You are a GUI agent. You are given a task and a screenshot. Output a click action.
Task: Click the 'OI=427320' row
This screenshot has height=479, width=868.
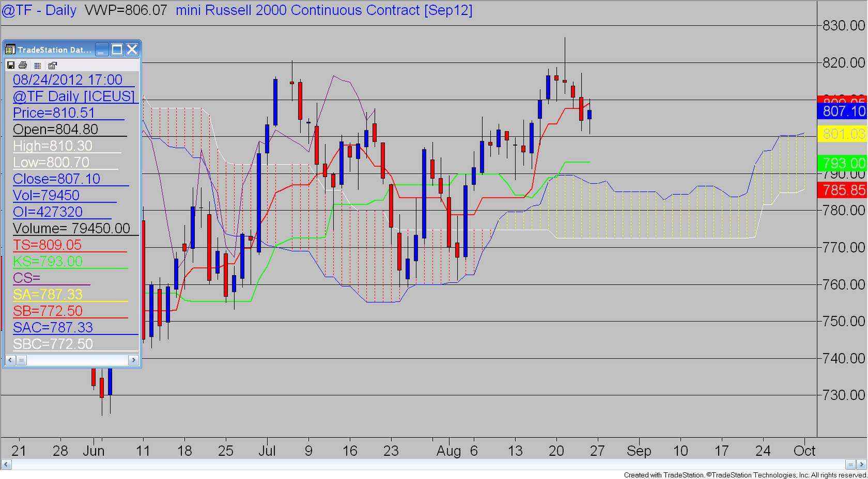click(48, 212)
